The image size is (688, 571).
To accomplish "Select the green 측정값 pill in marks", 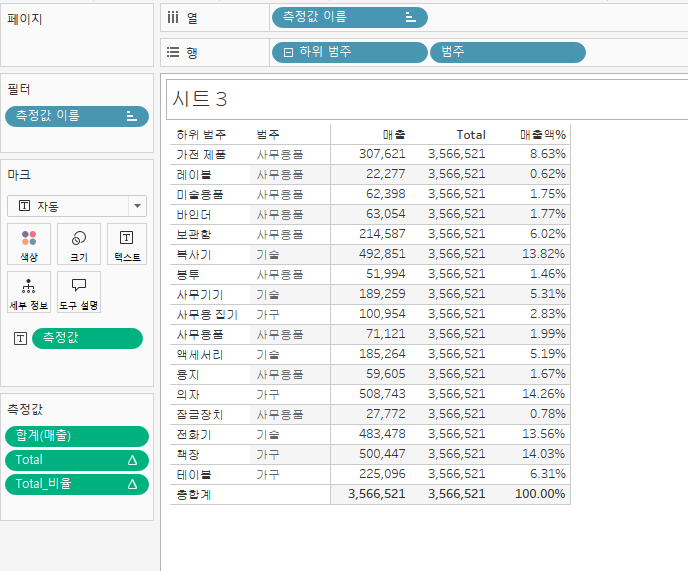I will tap(87, 338).
